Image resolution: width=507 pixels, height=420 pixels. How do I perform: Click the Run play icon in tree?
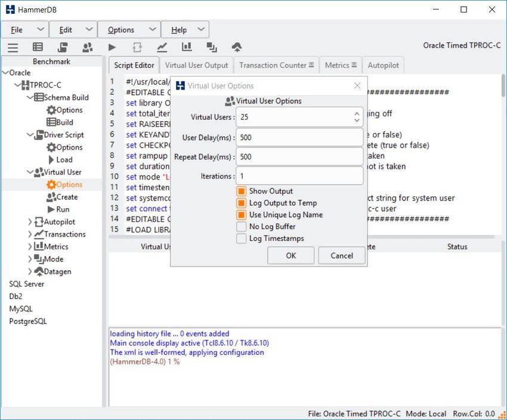point(51,209)
